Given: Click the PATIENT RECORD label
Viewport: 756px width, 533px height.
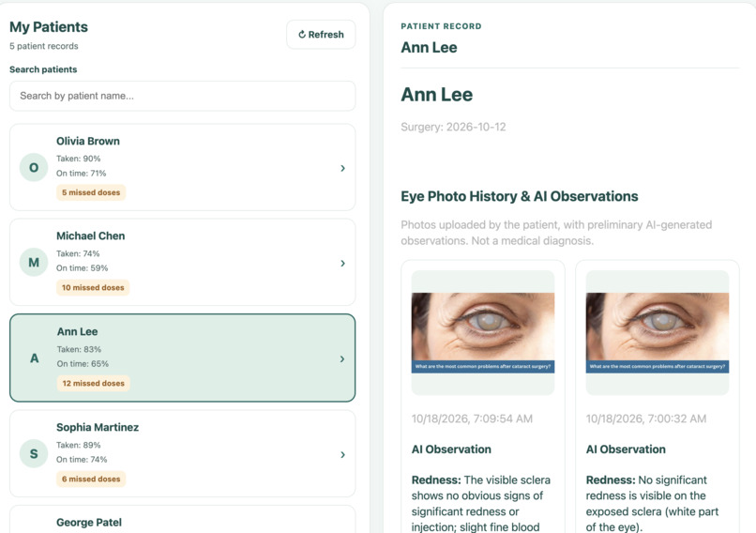Looking at the screenshot, I should 441,26.
